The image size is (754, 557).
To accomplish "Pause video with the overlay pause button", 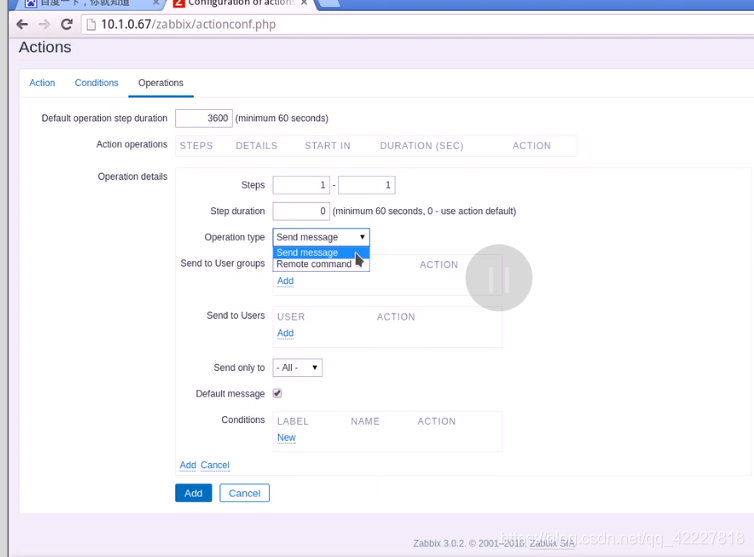I will pos(499,278).
